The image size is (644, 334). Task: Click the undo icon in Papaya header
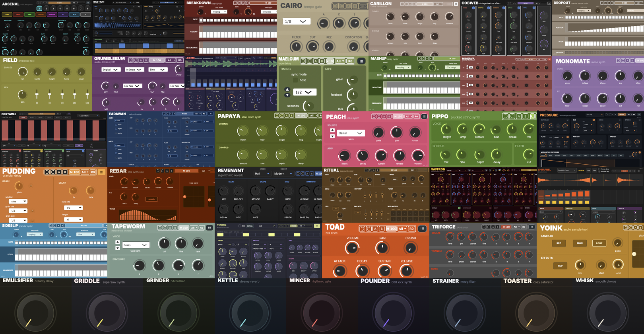point(277,116)
